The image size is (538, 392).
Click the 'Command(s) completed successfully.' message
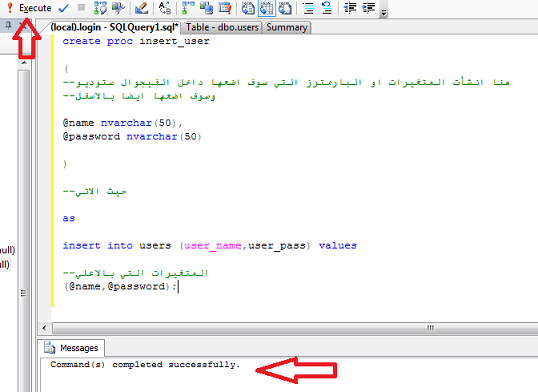(x=144, y=364)
